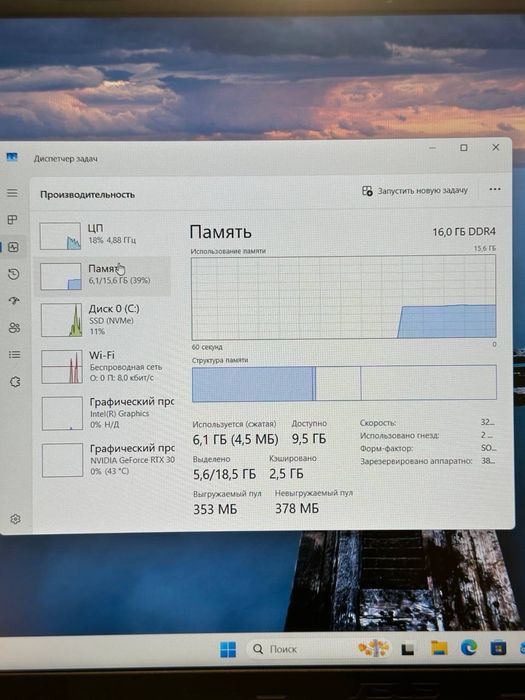Select the Wi-Fi network item
Screen dimensions: 525x700
point(105,366)
